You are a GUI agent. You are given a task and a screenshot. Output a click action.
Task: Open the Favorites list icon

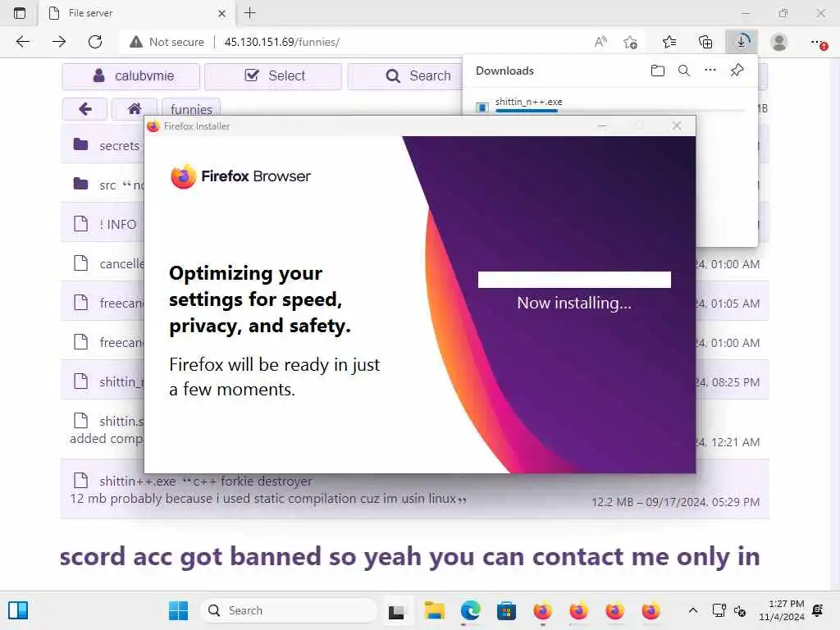click(669, 42)
